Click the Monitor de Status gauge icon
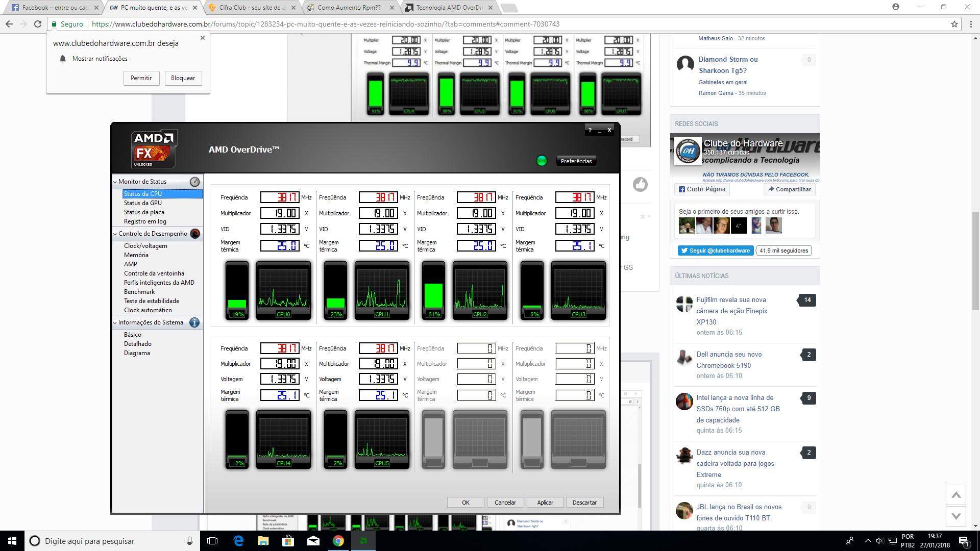Screen dimensions: 980x551 [194, 182]
